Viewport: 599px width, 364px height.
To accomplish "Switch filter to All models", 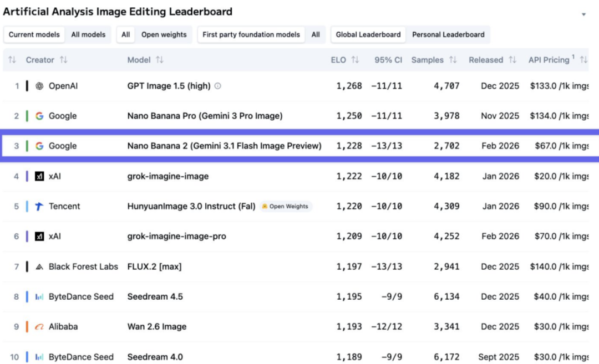I will [x=88, y=34].
